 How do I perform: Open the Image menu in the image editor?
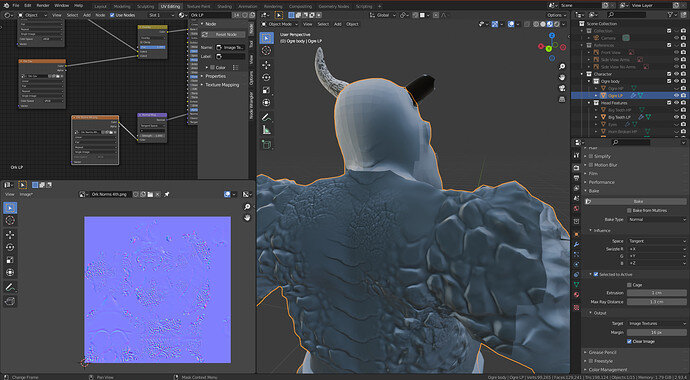[26, 194]
